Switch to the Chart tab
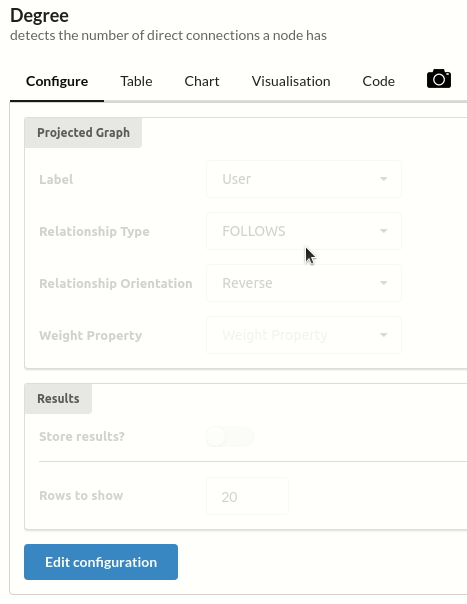Viewport: 467px width, 604px height. click(202, 81)
